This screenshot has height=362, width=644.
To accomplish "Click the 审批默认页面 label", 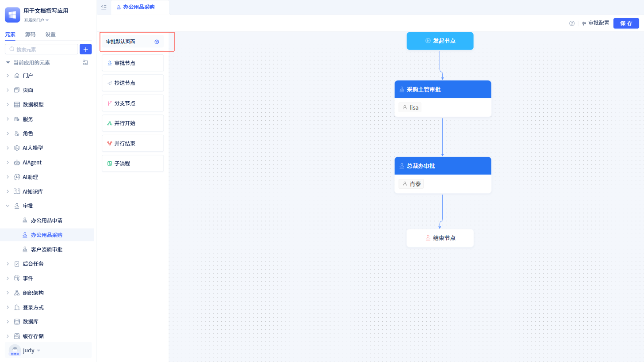I will pos(121,42).
